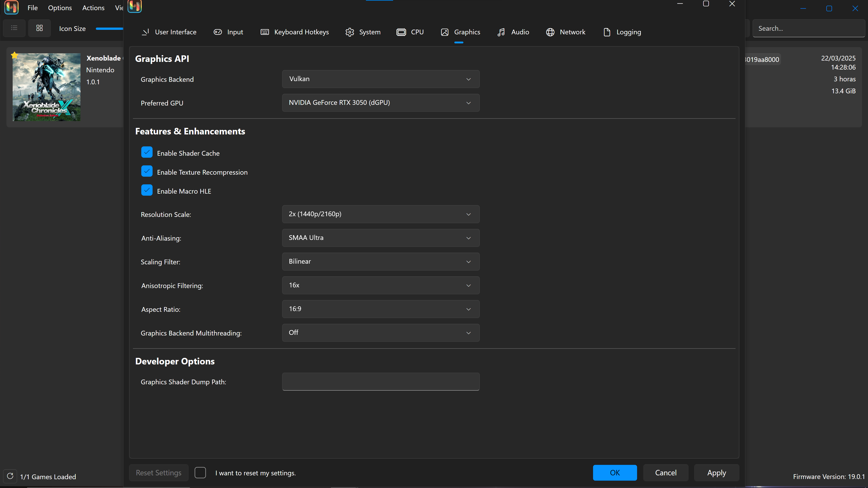
Task: Click the Search field in main window
Action: (809, 28)
